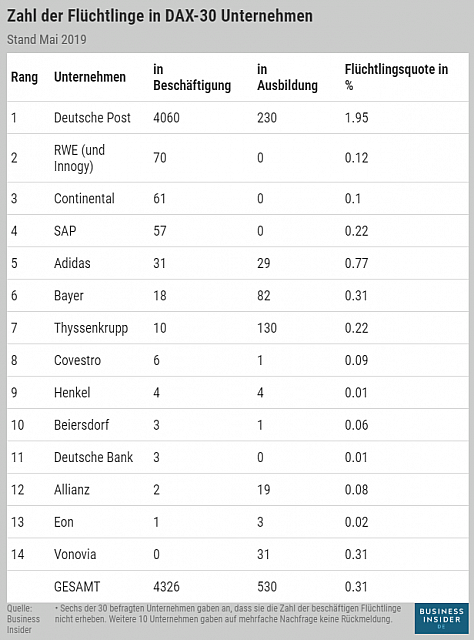Screen dimensions: 474x640
Task: Click the Business Insider DE logo
Action: (441, 619)
